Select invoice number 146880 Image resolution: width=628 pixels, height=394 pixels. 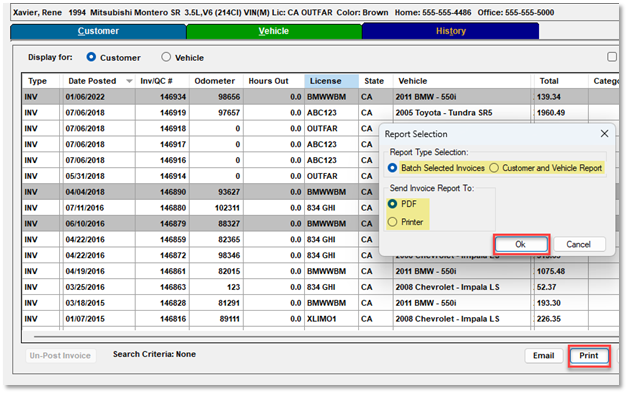pyautogui.click(x=173, y=208)
